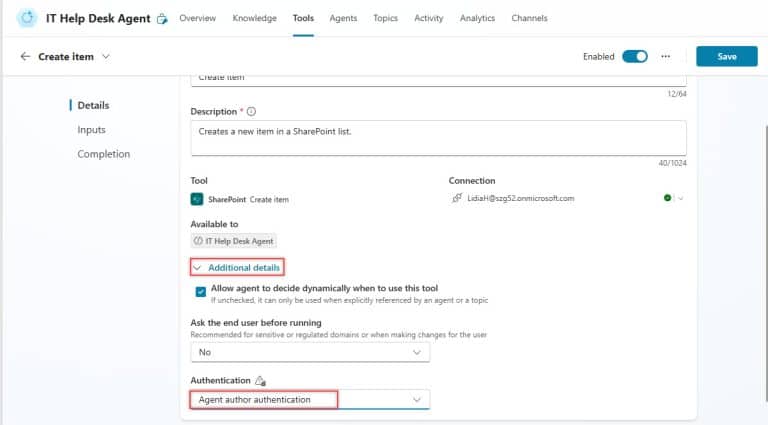Screen dimensions: 768x425
Task: Open the more options ellipsis menu
Action: point(666,57)
